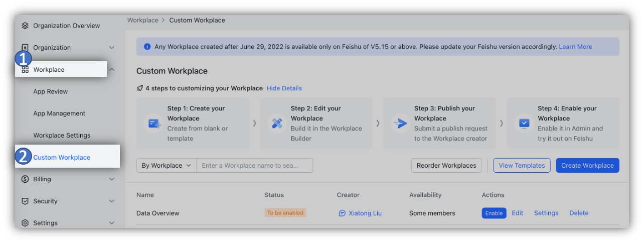
Task: Click the blue info icon in banner
Action: pos(147,47)
